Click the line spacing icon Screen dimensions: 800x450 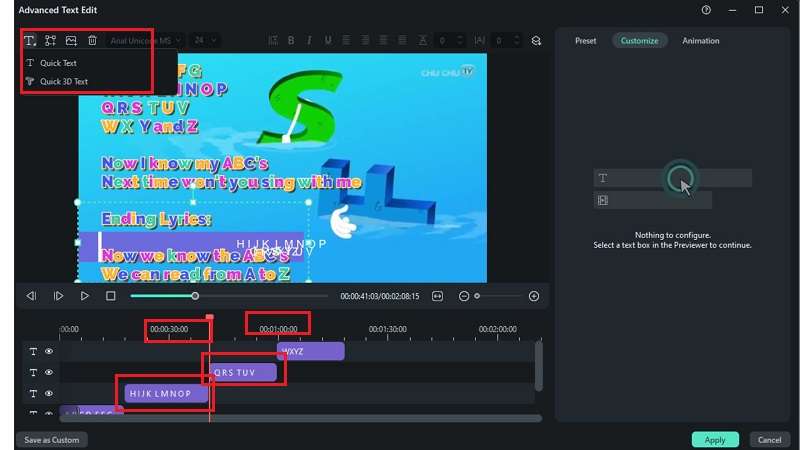[x=273, y=40]
